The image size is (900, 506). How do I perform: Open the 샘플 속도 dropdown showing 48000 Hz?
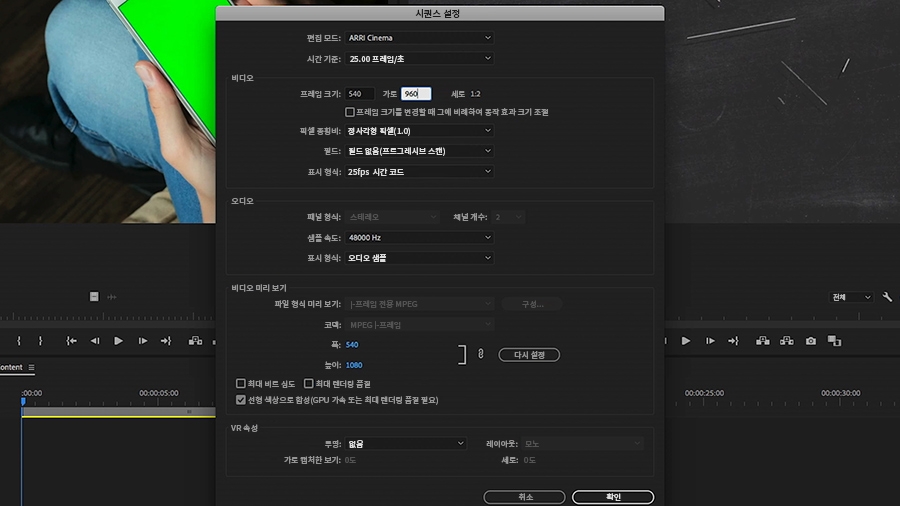click(419, 238)
